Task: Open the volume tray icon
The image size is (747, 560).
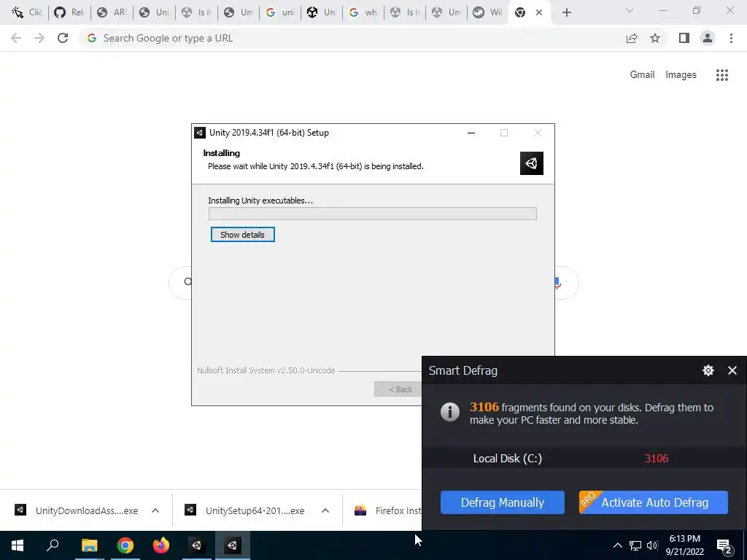Action: coord(652,545)
